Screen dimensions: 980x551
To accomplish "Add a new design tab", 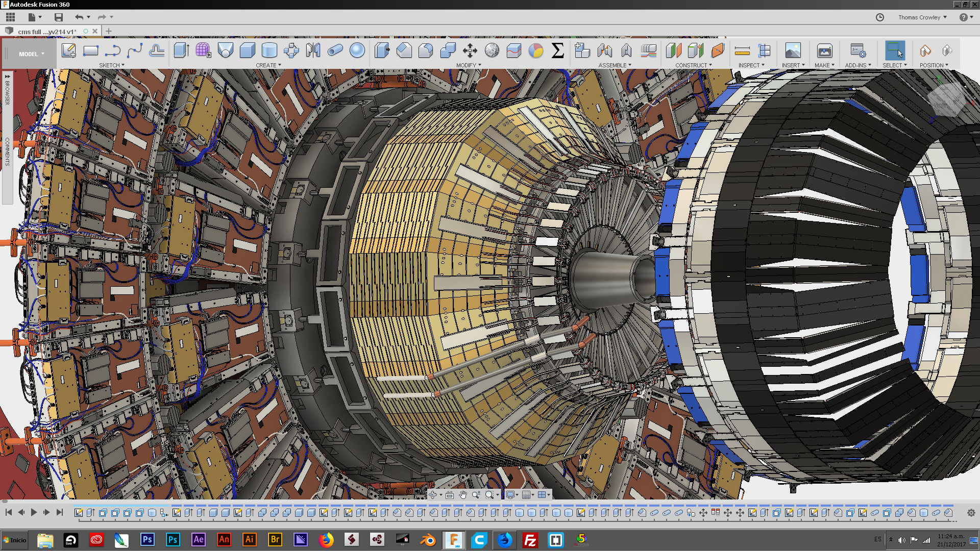I will tap(108, 31).
